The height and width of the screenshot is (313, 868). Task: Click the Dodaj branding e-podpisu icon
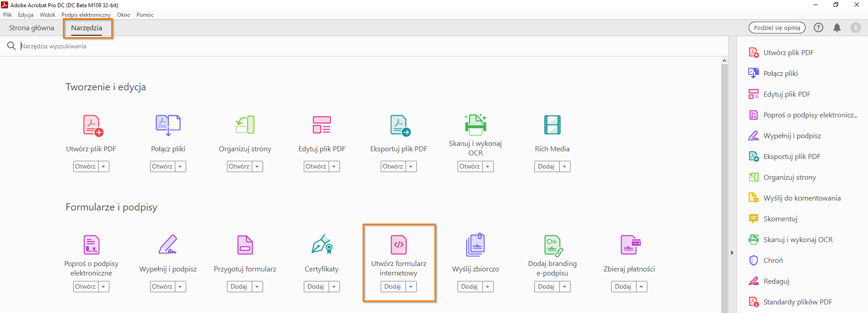point(553,246)
